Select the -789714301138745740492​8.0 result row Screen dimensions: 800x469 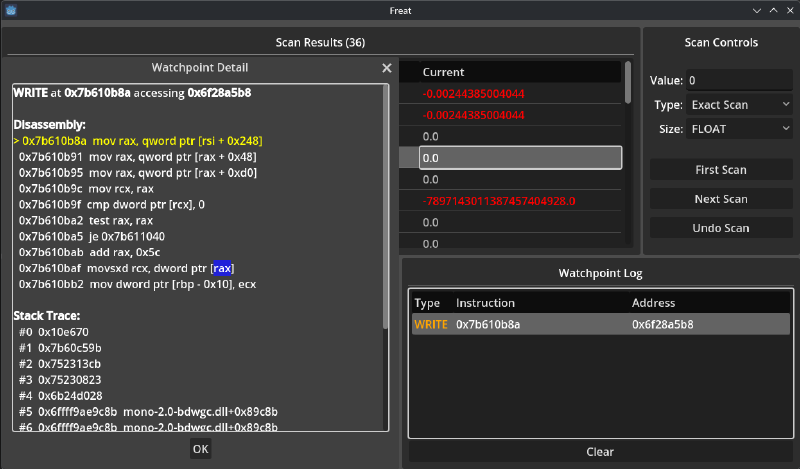[510, 201]
